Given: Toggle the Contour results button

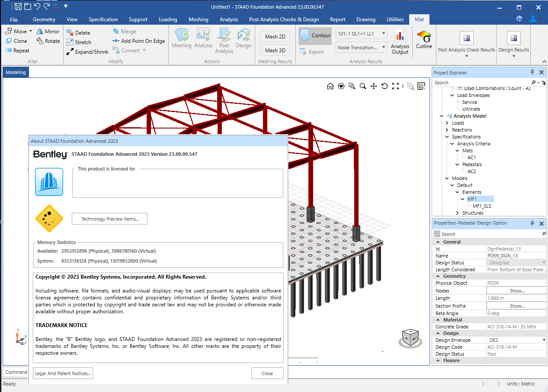Looking at the screenshot, I should coord(315,35).
